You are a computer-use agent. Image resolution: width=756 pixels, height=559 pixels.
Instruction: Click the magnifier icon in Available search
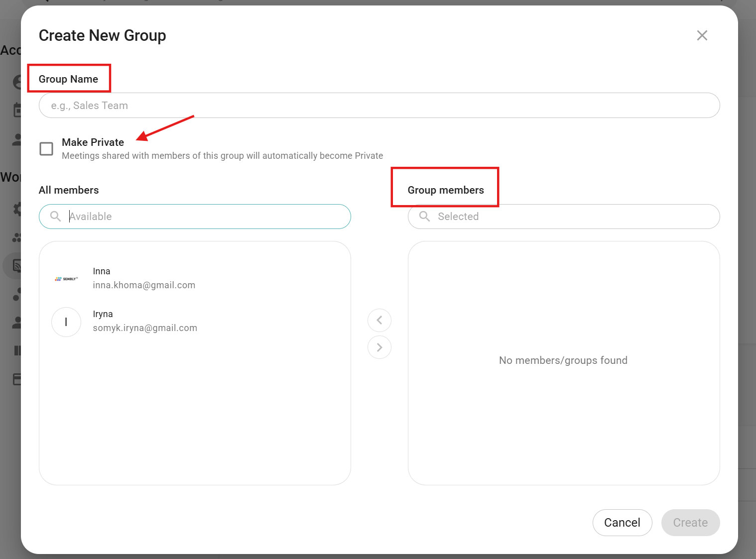pos(56,217)
